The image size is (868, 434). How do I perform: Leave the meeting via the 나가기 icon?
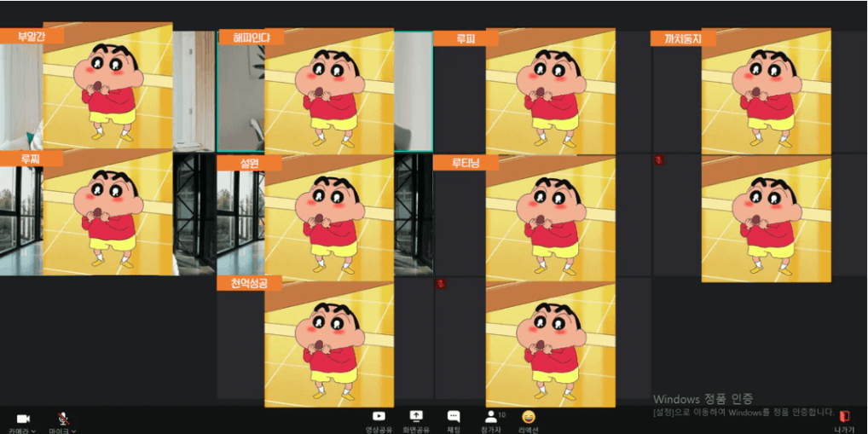tap(845, 416)
